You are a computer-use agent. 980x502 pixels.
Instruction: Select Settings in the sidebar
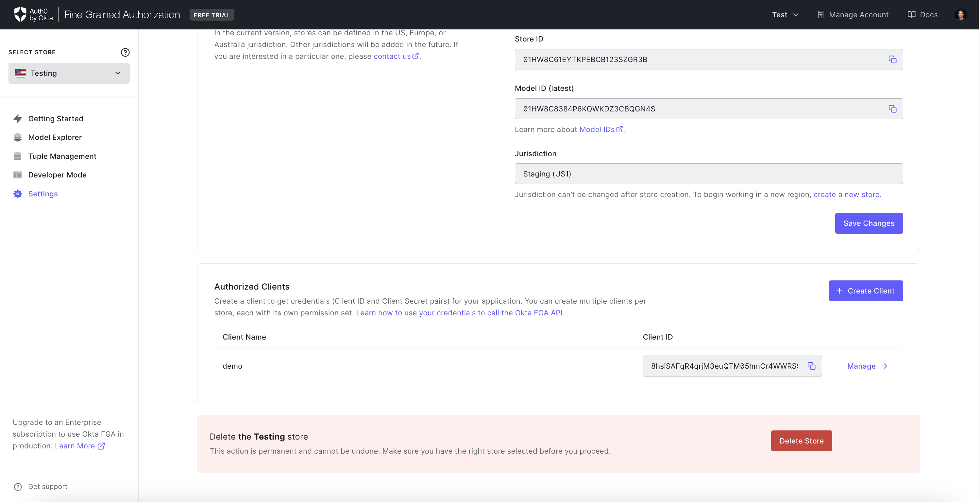pos(42,194)
